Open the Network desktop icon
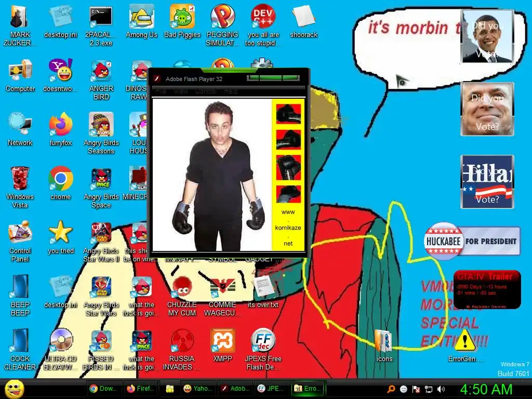This screenshot has height=399, width=532. tap(20, 129)
